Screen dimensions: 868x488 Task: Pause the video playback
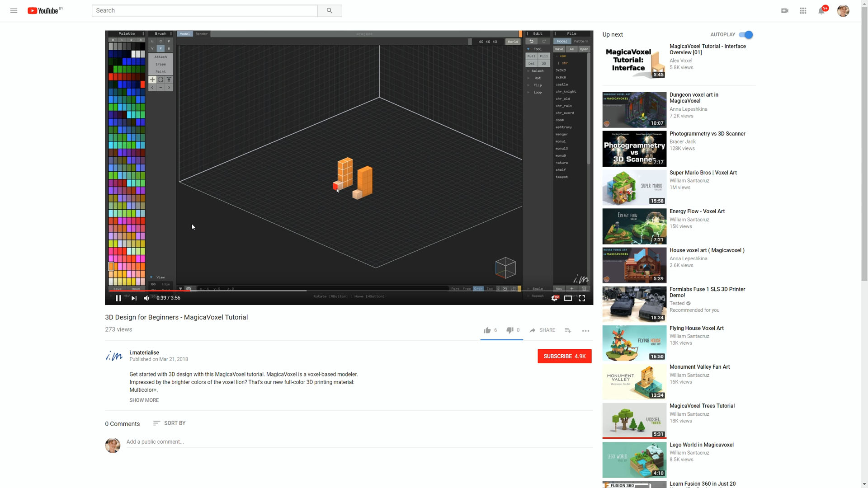(118, 298)
